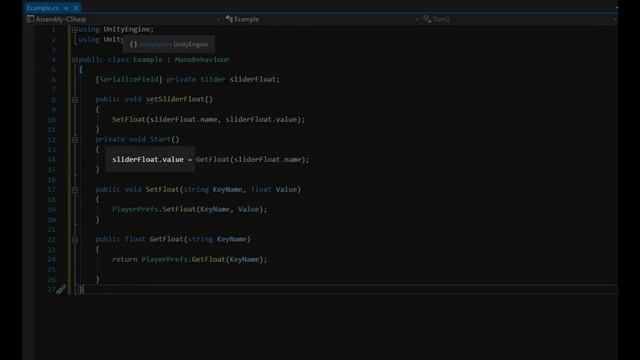The image size is (640, 360).
Task: Click line number 22 in the margin
Action: [x=51, y=240]
